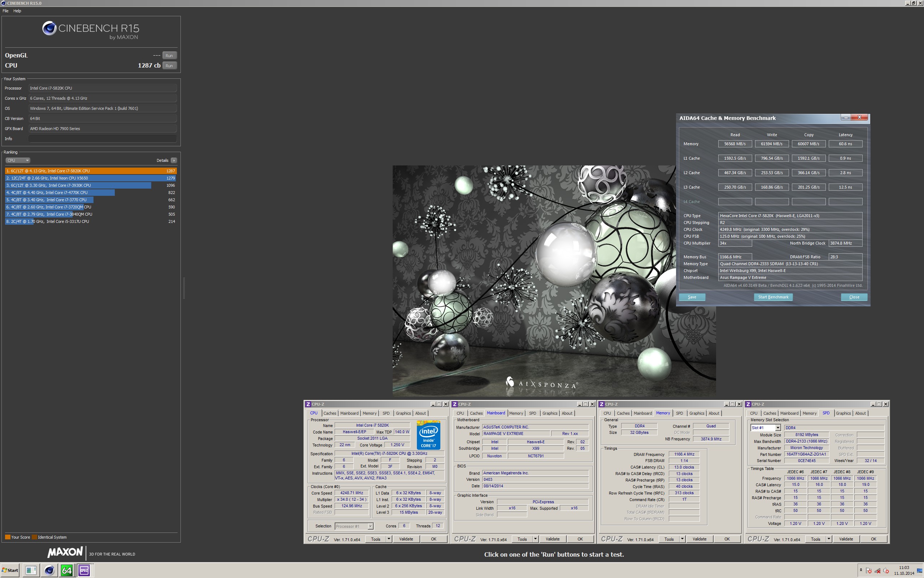This screenshot has width=924, height=578.
Task: Open the File menu in Cinebench
Action: (x=5, y=11)
